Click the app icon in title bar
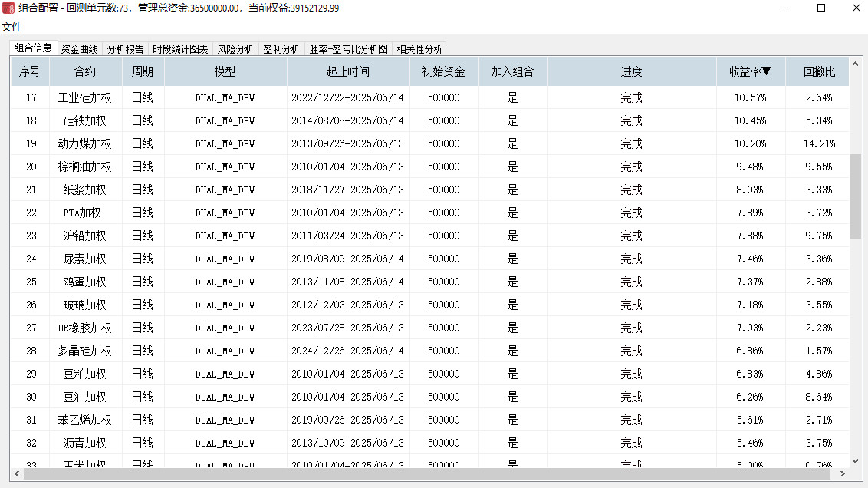 click(8, 8)
